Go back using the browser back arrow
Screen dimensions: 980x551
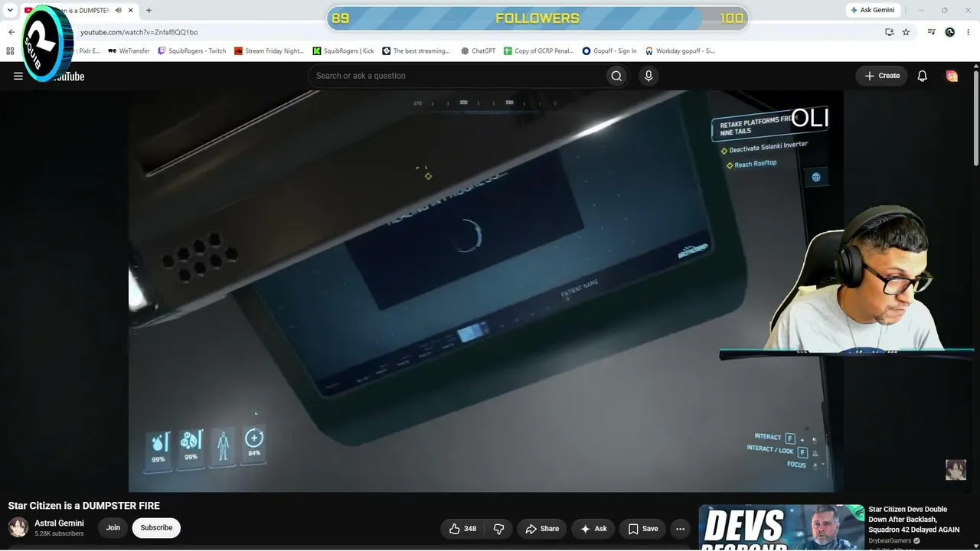coord(11,32)
